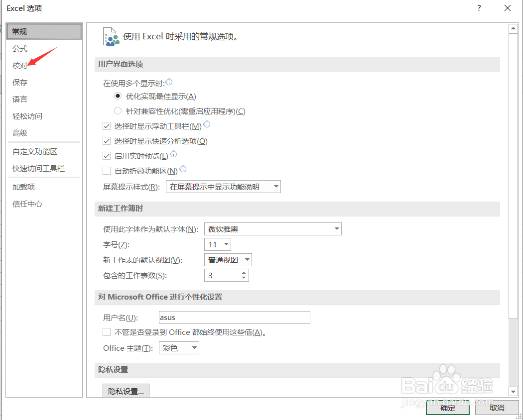Select 优化实现最佳显示 radio option
523x420 pixels.
118,96
